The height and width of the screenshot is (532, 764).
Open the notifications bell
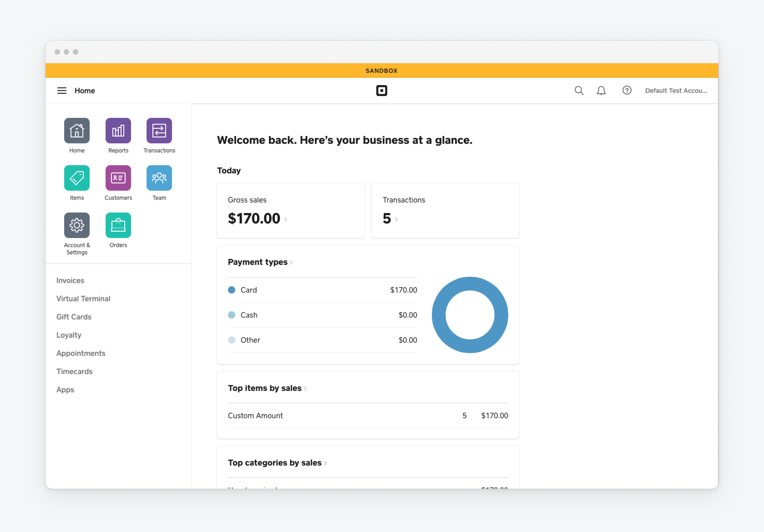point(601,91)
